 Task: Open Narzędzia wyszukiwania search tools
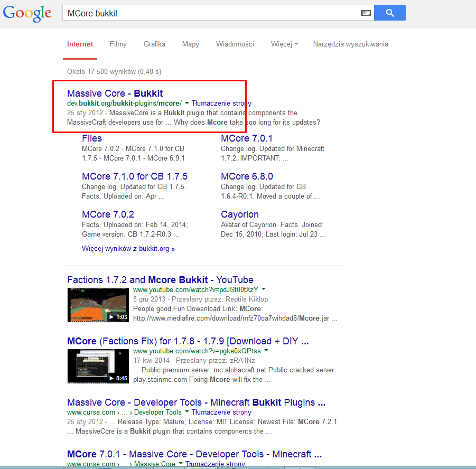[x=351, y=44]
